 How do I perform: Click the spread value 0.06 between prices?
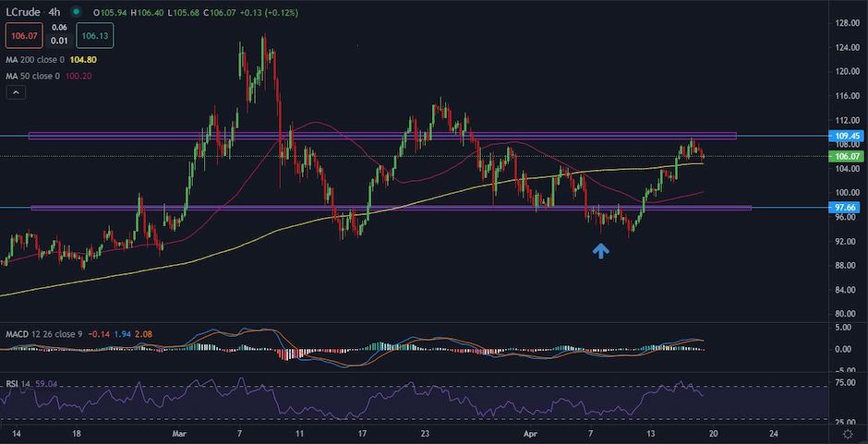tap(58, 29)
